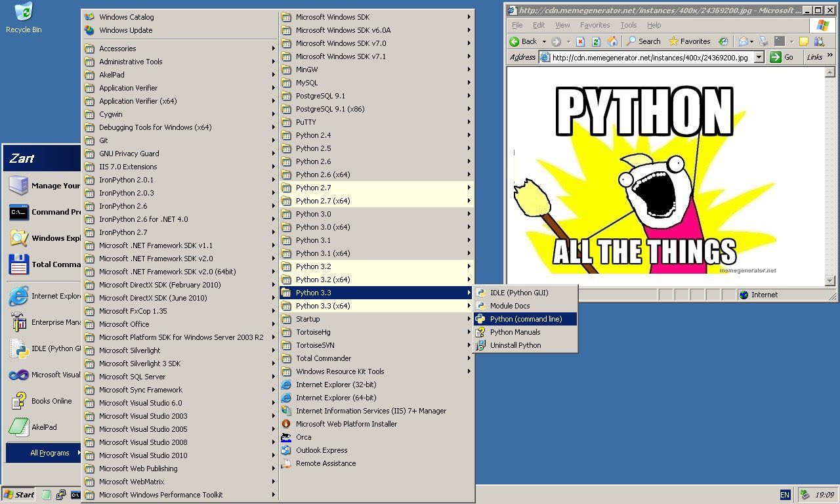Viewport: 840px width, 504px height.
Task: Open Python (command line) in Python 3.3 submenu
Action: (x=525, y=319)
